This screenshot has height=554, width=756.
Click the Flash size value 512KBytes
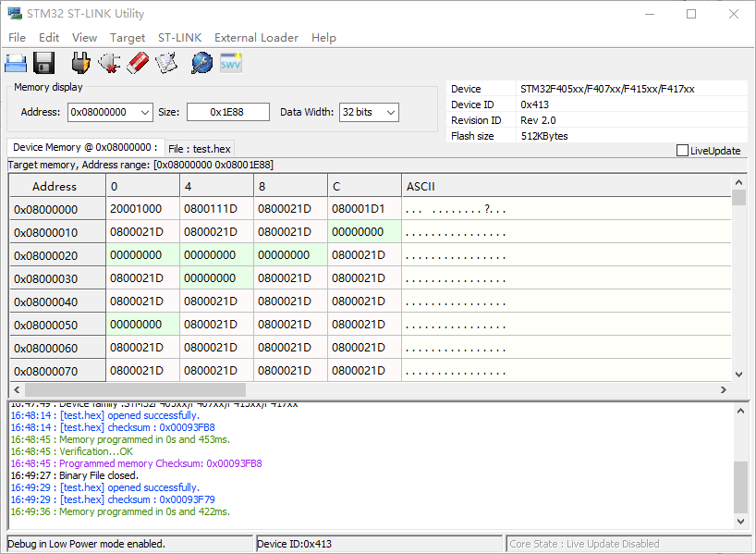pyautogui.click(x=544, y=136)
